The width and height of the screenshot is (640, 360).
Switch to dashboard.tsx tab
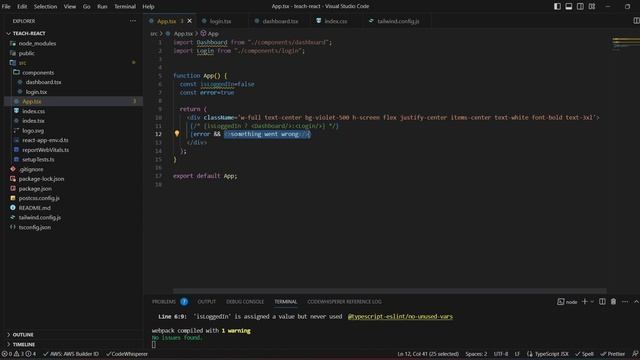click(x=280, y=21)
